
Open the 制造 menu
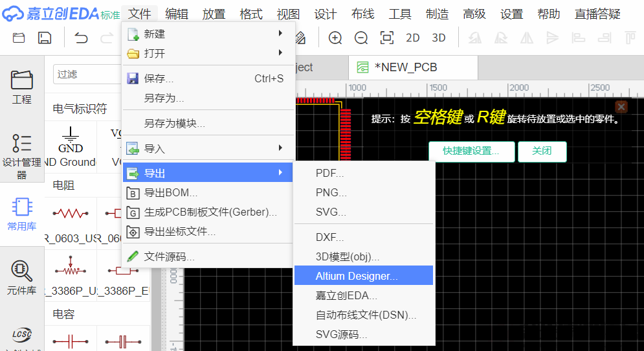(x=437, y=14)
